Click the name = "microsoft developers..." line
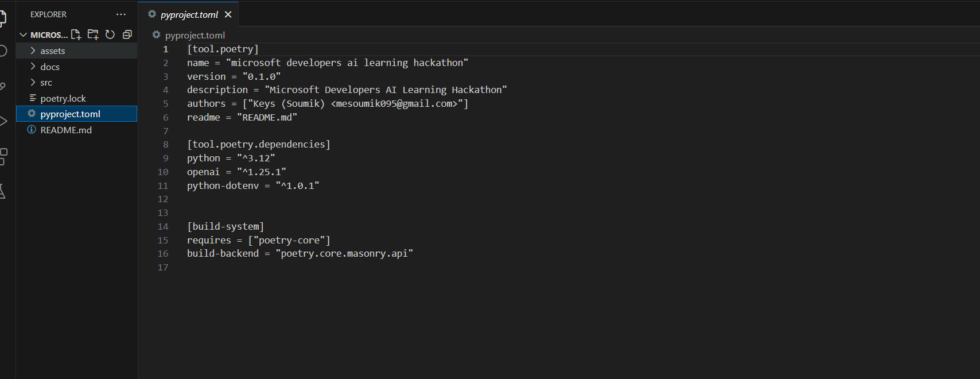 pos(328,63)
